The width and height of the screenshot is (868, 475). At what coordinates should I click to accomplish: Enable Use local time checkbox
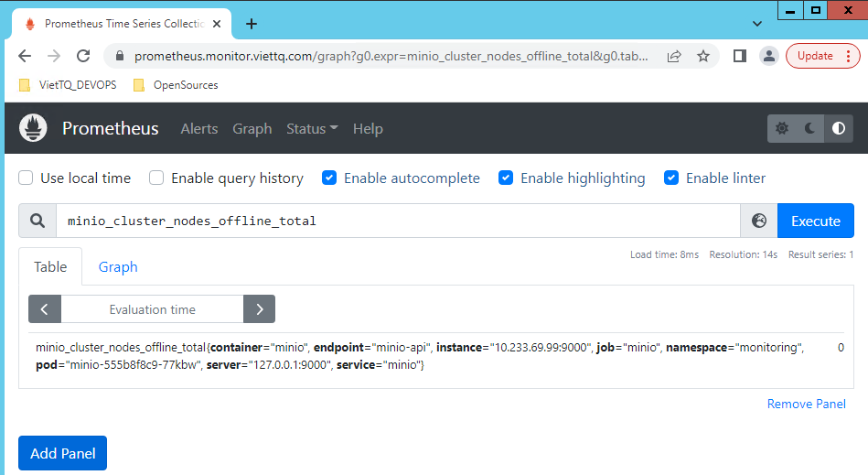pos(27,178)
